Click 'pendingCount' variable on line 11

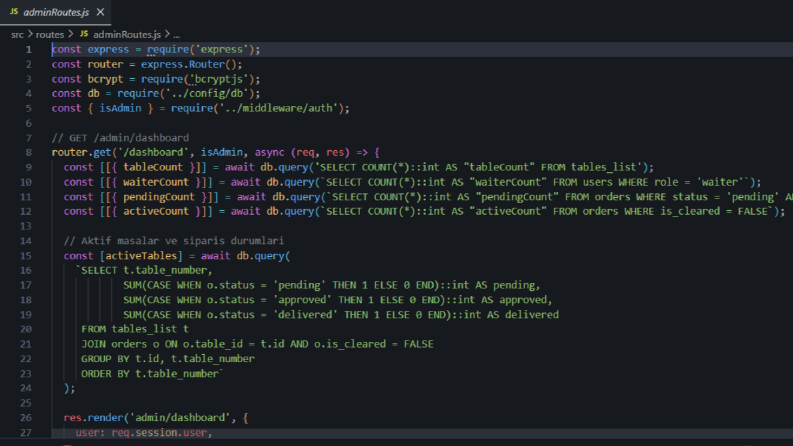[159, 197]
